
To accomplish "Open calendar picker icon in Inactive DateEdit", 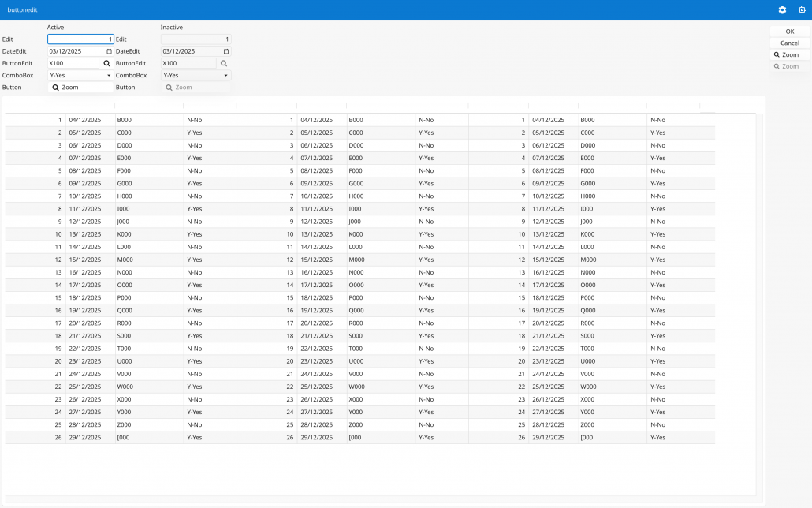I will [226, 51].
